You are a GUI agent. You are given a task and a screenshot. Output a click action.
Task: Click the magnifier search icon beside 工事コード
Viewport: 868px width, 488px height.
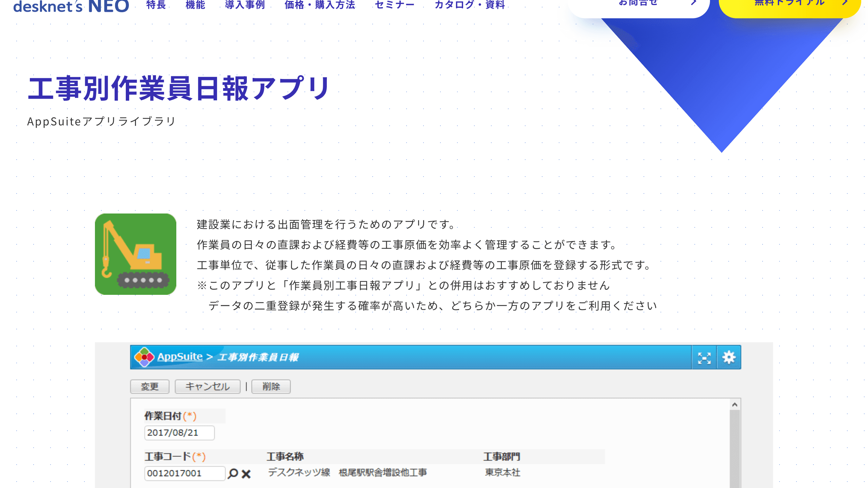(x=233, y=473)
